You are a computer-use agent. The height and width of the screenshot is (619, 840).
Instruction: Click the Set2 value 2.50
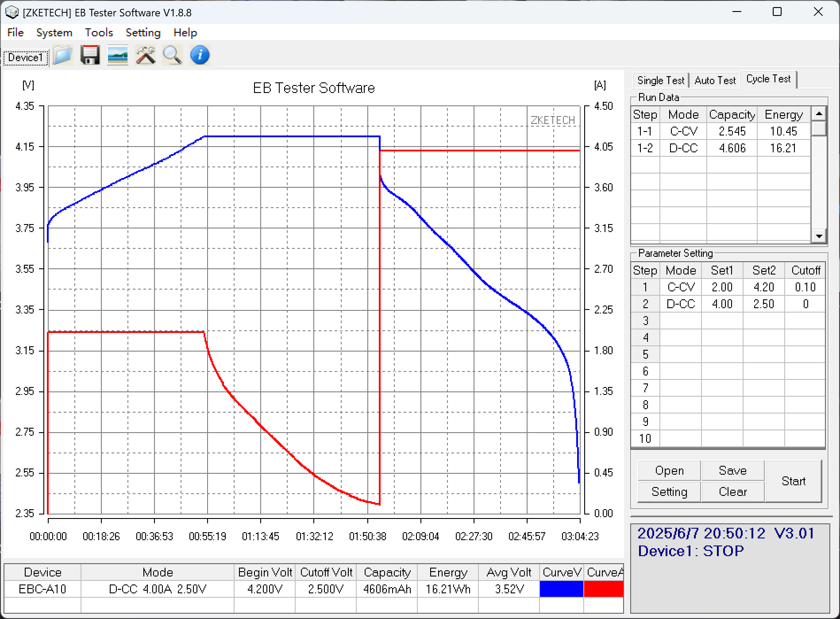[x=764, y=304]
